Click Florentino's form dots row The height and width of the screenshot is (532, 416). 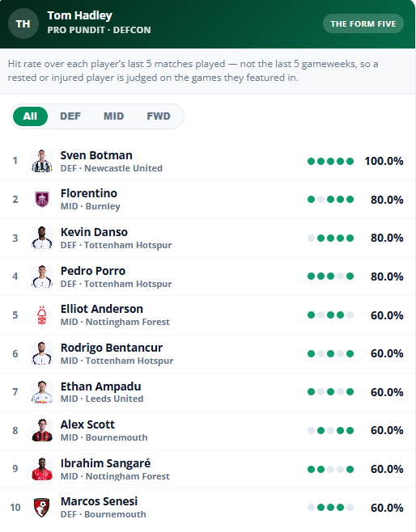330,200
